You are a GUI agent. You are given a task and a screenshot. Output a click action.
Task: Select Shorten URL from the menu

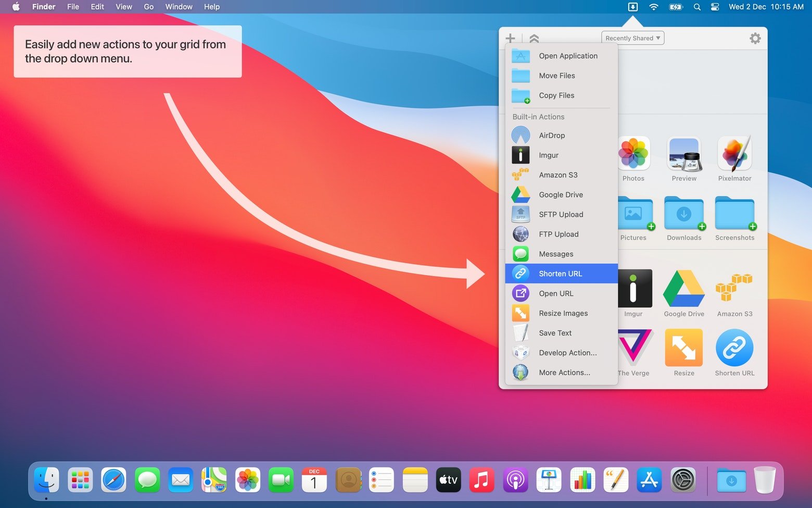coord(561,274)
